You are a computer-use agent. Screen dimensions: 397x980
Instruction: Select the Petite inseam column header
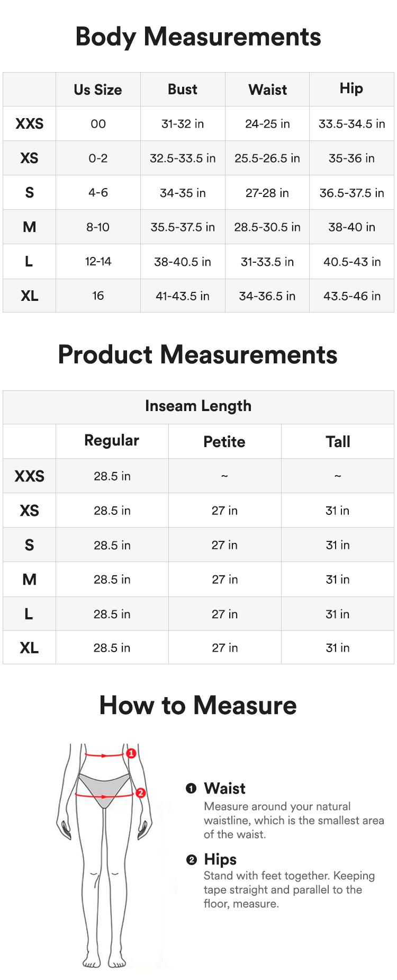coord(224,442)
